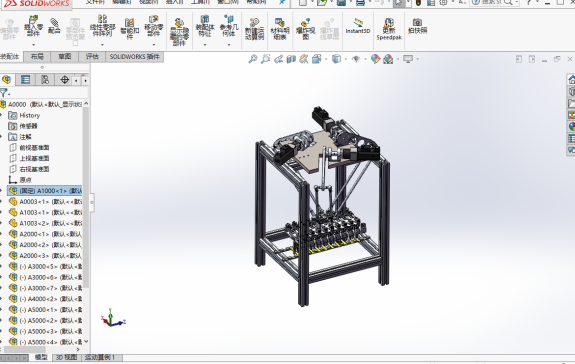The image size is (575, 364).
Task: Create a New Motion Study (新建运动算例)
Action: pos(254,29)
